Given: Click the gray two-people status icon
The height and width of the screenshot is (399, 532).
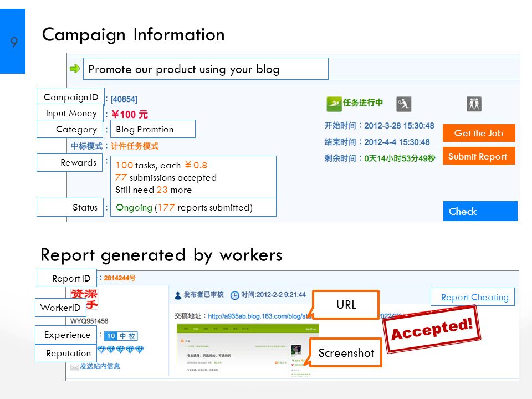Looking at the screenshot, I should pyautogui.click(x=474, y=104).
